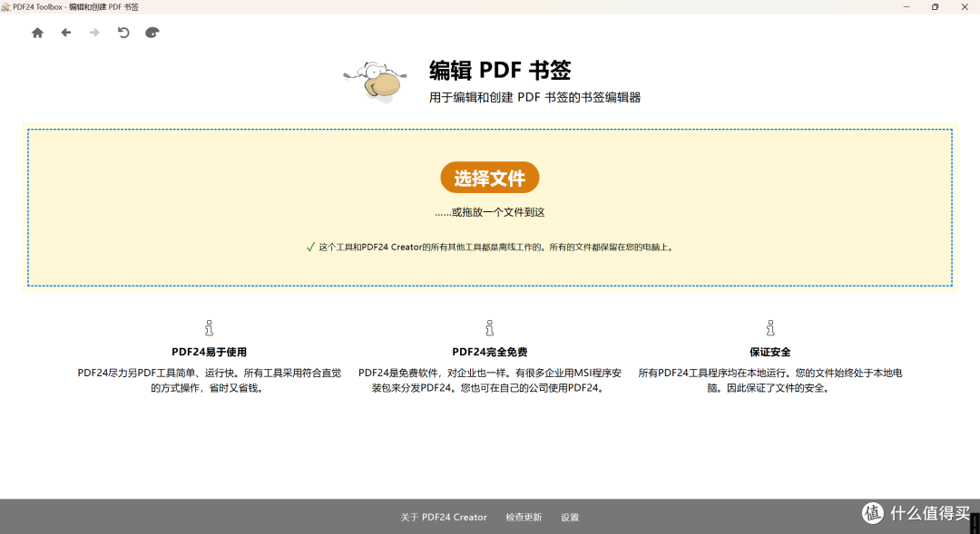The width and height of the screenshot is (980, 534).
Task: Click the 编辑 PDF 书签 heading
Action: click(x=500, y=70)
